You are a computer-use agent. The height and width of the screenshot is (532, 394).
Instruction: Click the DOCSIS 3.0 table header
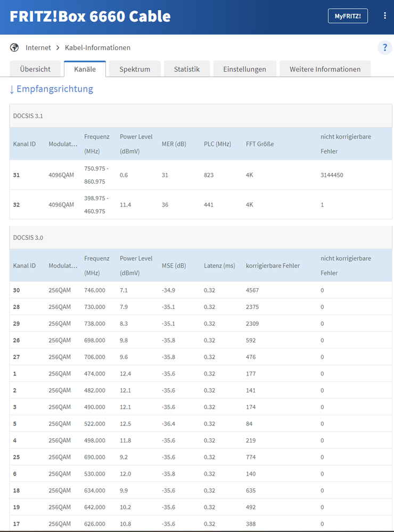(28, 238)
